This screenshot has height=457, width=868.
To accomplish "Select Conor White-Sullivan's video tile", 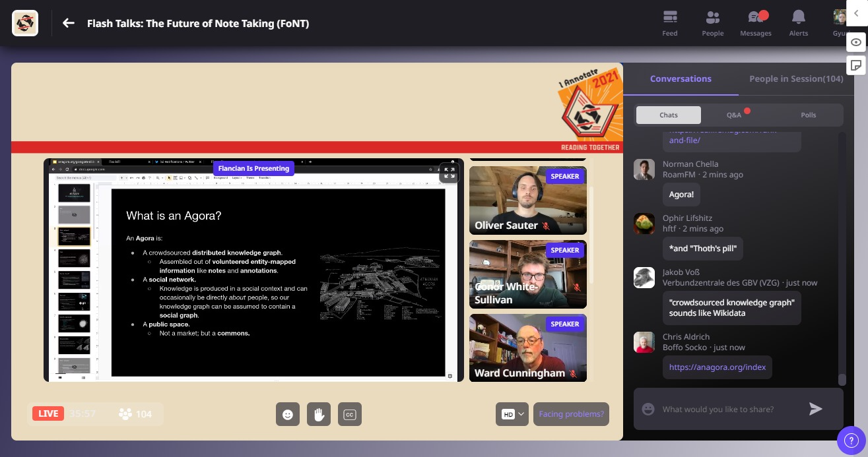I will pyautogui.click(x=527, y=274).
